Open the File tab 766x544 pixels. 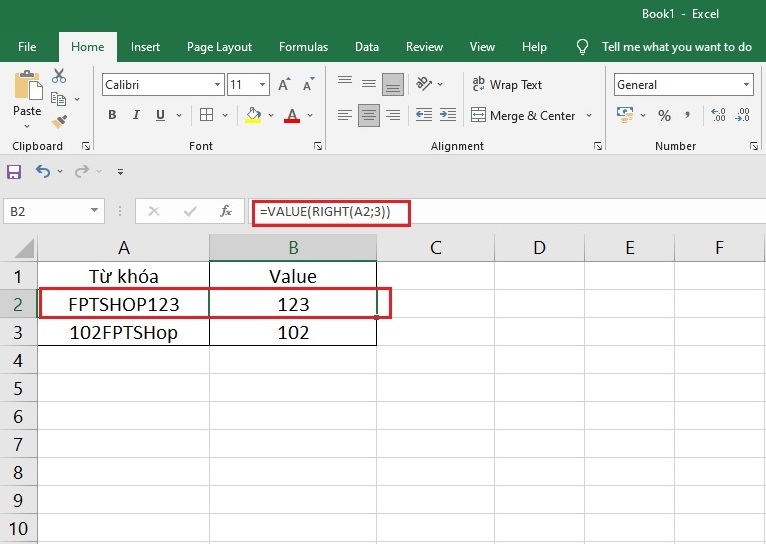[27, 47]
